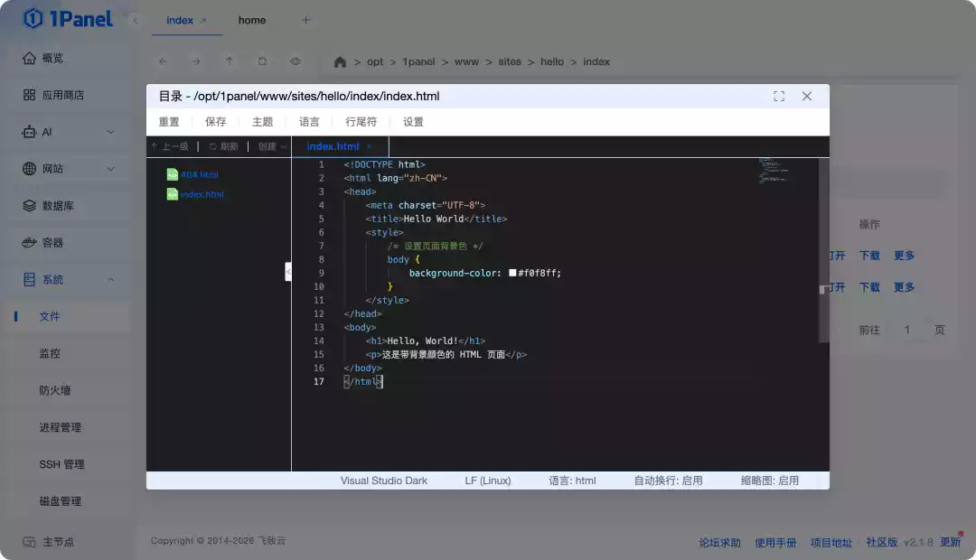This screenshot has height=560, width=976.
Task: Open Visual Studio Dark theme selector
Action: click(383, 481)
